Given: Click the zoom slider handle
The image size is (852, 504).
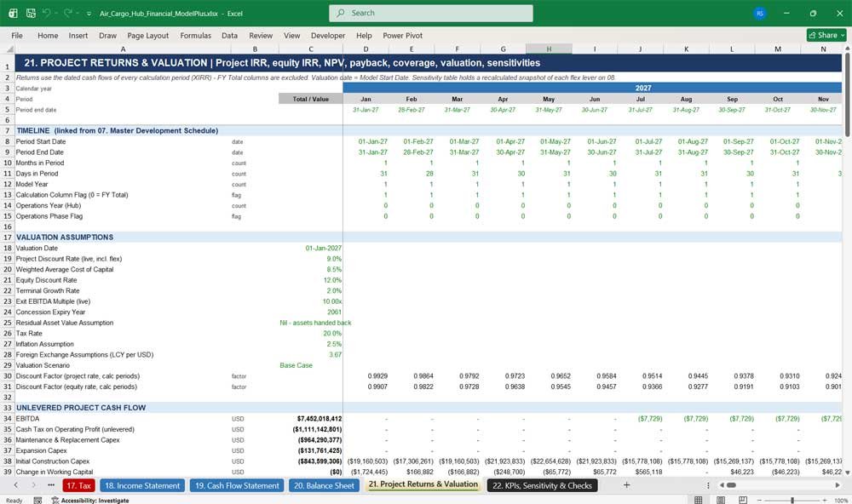Looking at the screenshot, I should click(x=792, y=501).
